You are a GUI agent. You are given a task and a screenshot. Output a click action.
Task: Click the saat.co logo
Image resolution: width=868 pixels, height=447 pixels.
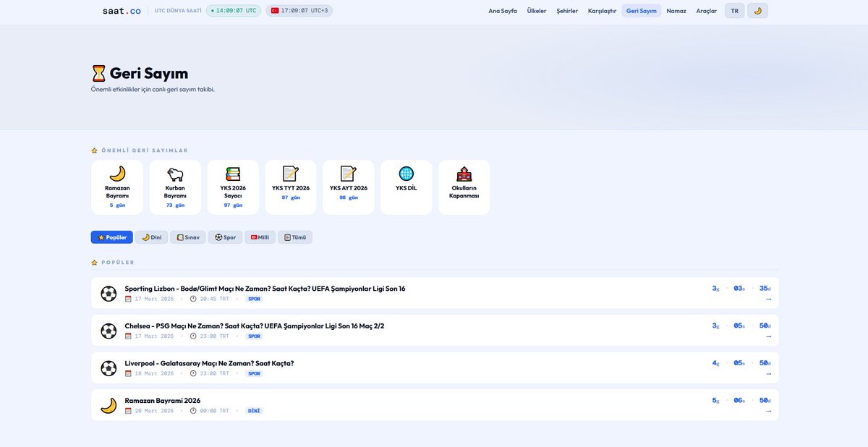[122, 11]
